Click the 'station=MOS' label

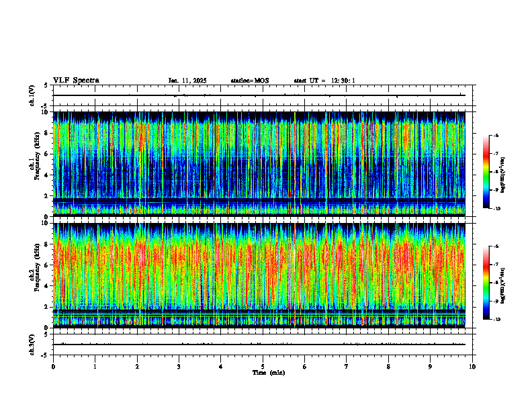250,81
